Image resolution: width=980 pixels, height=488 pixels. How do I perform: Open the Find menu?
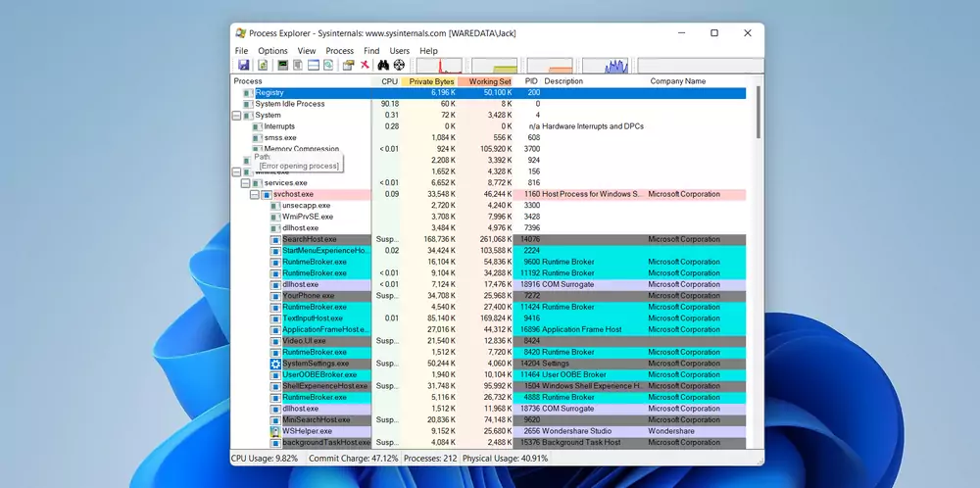[371, 51]
